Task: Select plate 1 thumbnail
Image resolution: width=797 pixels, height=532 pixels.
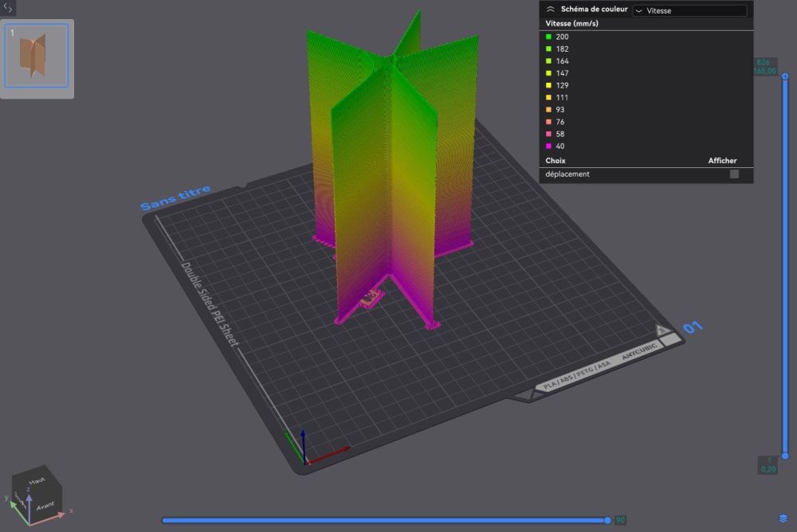Action: [37, 56]
